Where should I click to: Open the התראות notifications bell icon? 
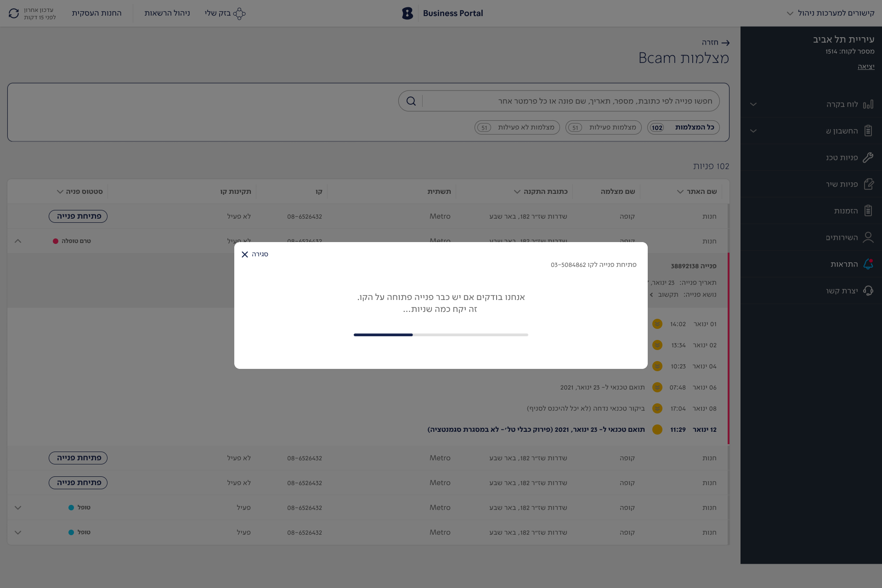tap(868, 264)
